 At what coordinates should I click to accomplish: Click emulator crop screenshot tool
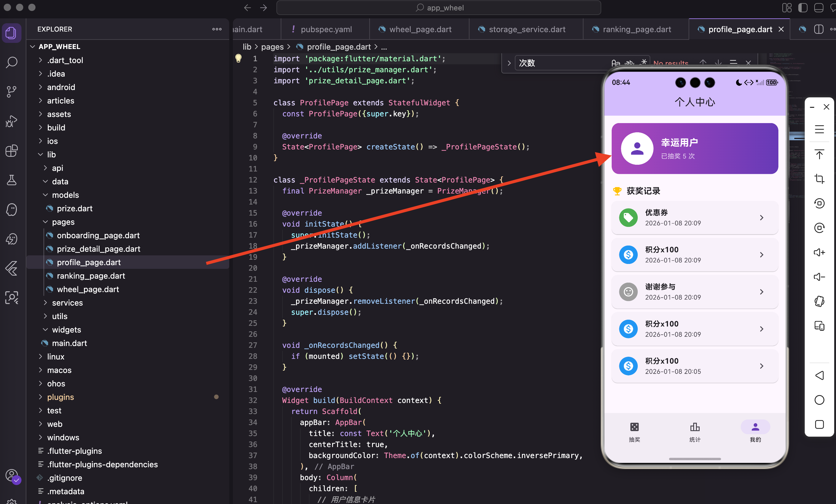(819, 179)
